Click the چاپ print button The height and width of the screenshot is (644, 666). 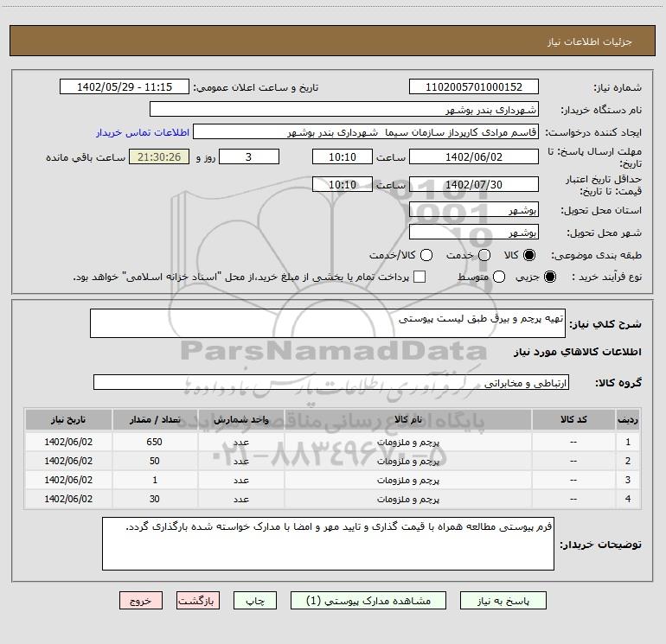[x=255, y=601]
